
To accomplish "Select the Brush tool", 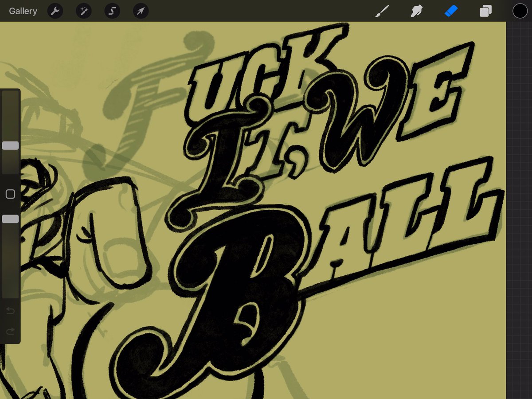I will tap(382, 11).
